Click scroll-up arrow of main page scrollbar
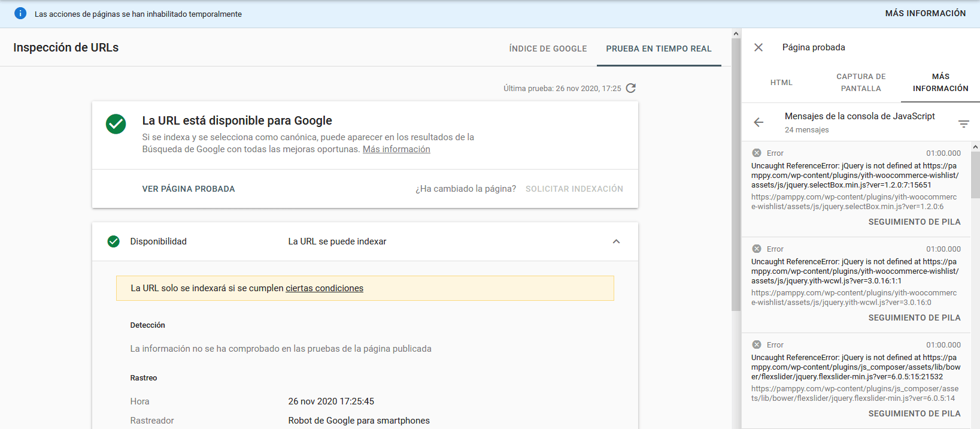Image resolution: width=980 pixels, height=429 pixels. tap(736, 33)
